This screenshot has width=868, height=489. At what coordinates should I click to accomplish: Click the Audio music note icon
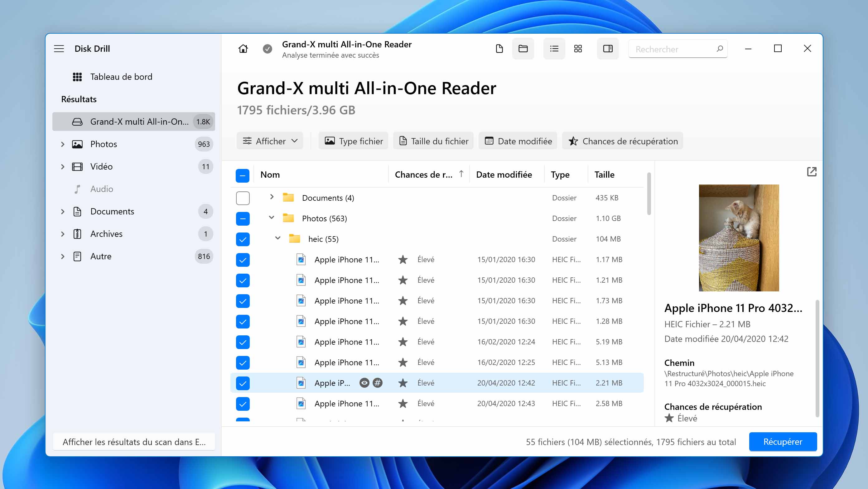77,189
